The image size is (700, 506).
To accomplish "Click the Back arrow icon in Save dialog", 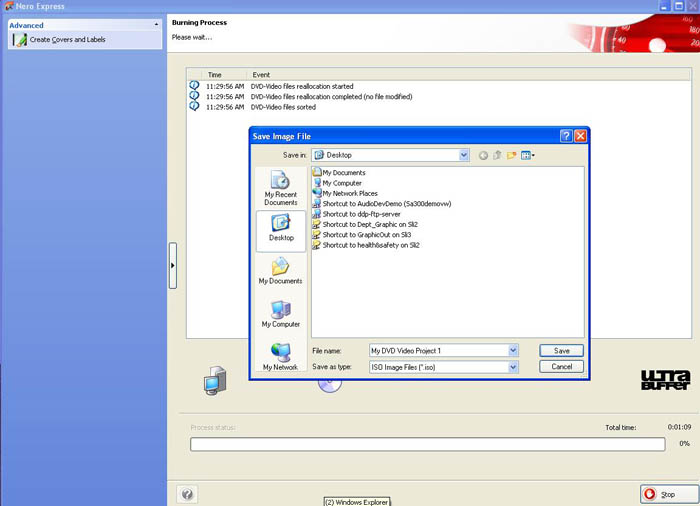I will click(x=483, y=155).
